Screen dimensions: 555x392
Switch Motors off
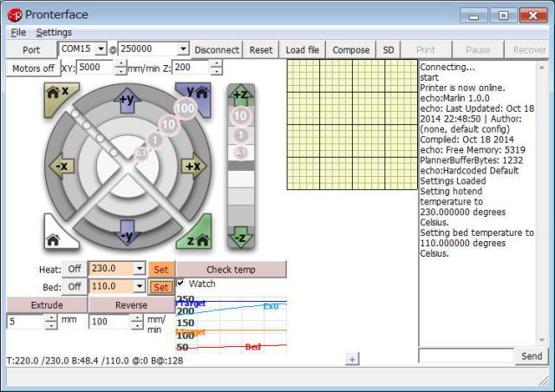33,68
